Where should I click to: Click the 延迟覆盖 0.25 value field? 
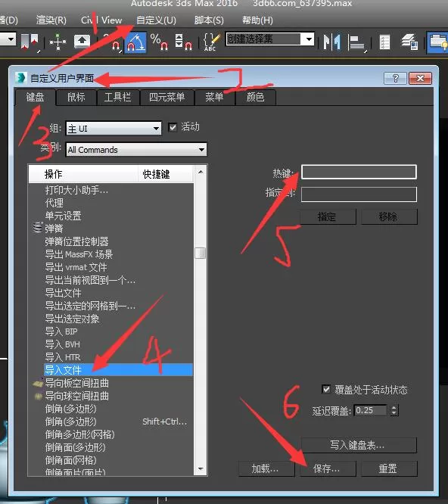click(371, 410)
